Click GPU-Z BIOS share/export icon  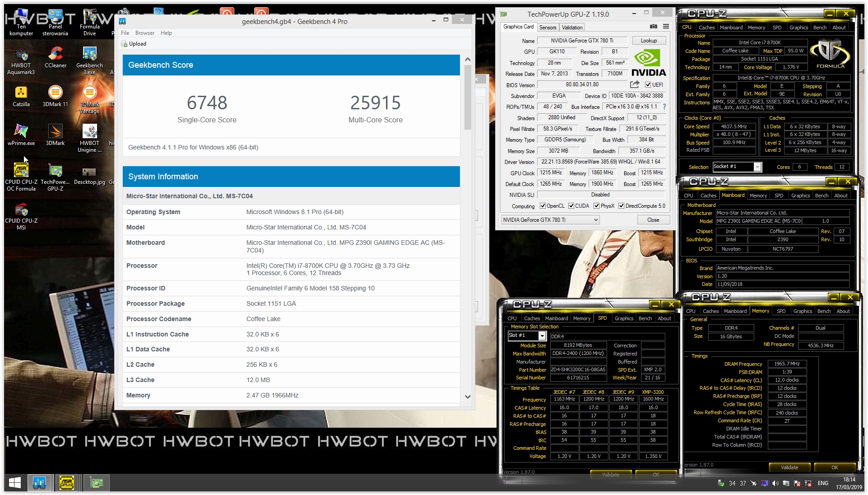click(x=635, y=84)
